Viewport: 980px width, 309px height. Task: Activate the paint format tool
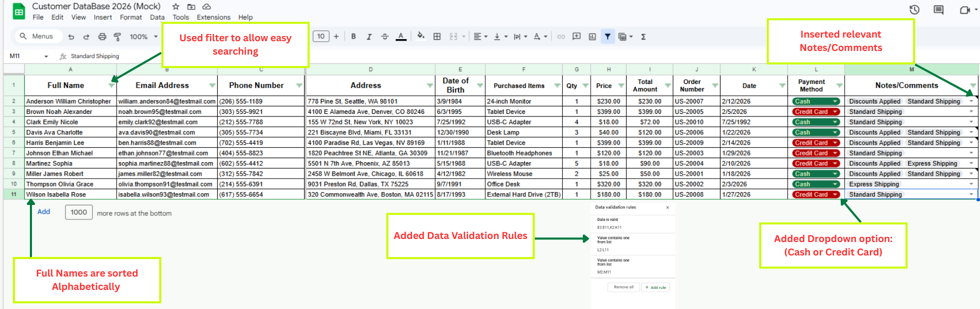[x=117, y=37]
